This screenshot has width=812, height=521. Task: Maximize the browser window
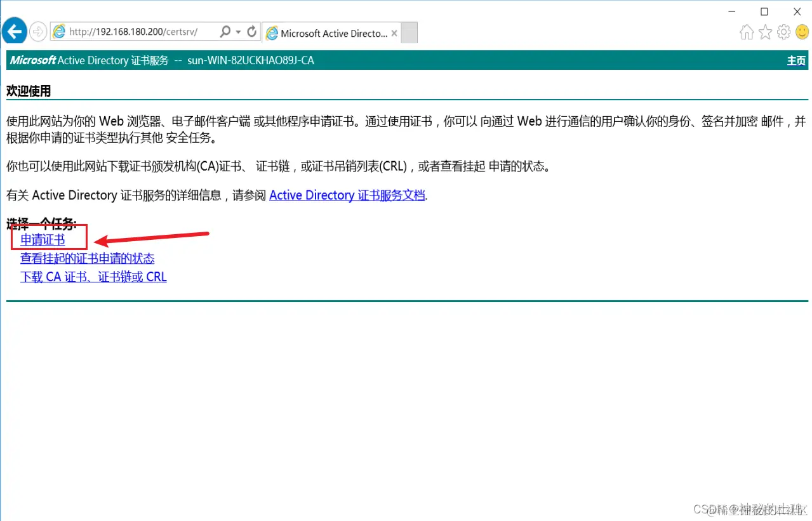(x=764, y=11)
